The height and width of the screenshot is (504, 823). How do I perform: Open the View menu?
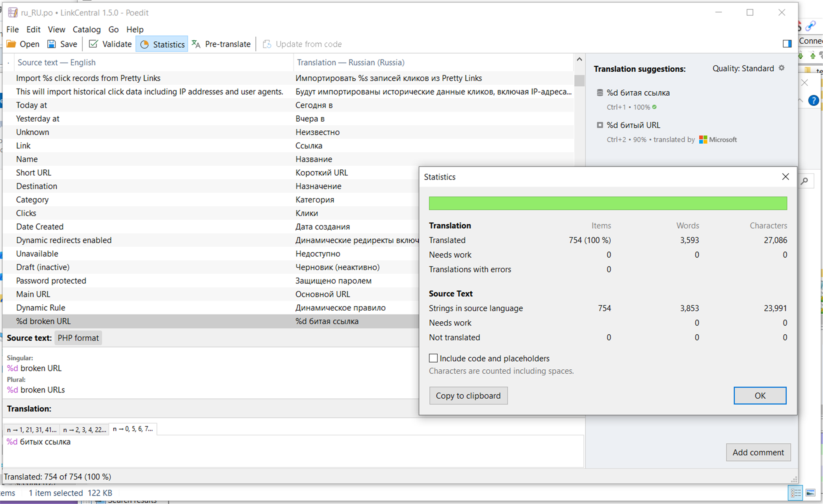coord(56,30)
